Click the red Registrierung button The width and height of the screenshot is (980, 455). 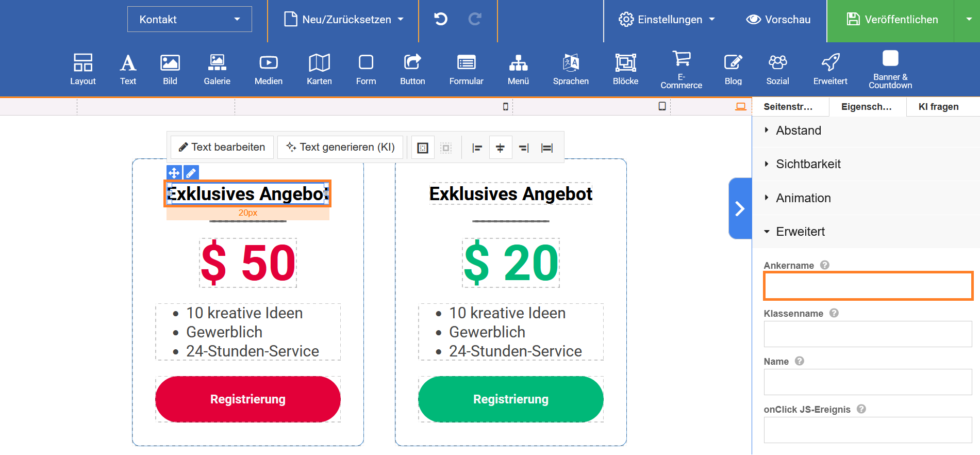248,399
